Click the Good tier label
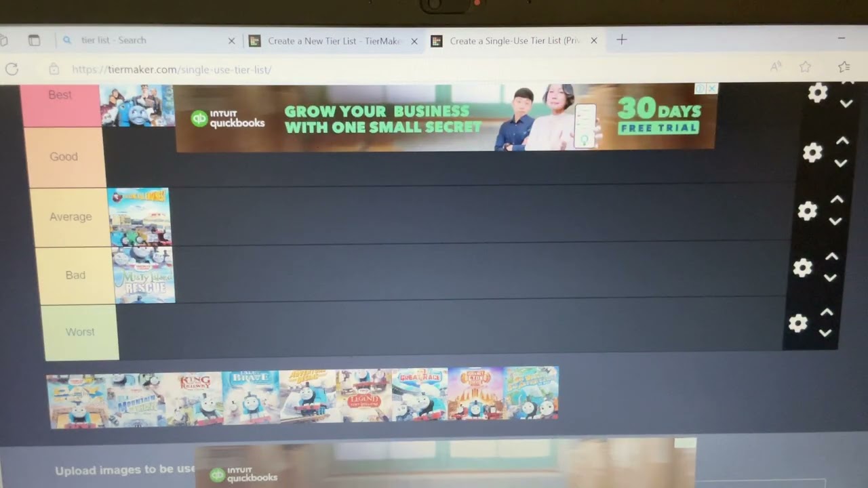 point(64,157)
